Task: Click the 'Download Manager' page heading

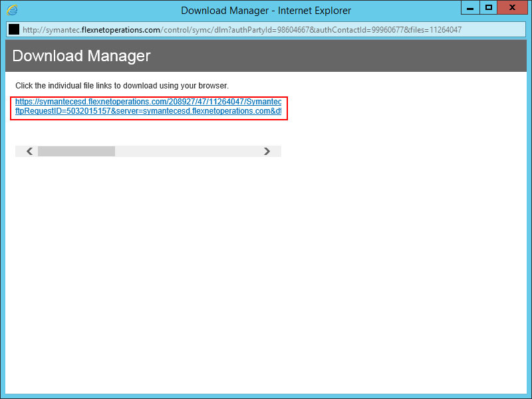Action: [x=81, y=56]
